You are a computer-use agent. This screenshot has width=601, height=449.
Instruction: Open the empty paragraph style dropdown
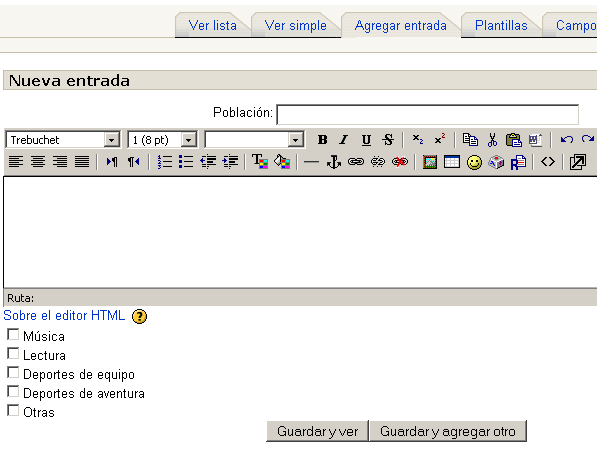point(296,140)
